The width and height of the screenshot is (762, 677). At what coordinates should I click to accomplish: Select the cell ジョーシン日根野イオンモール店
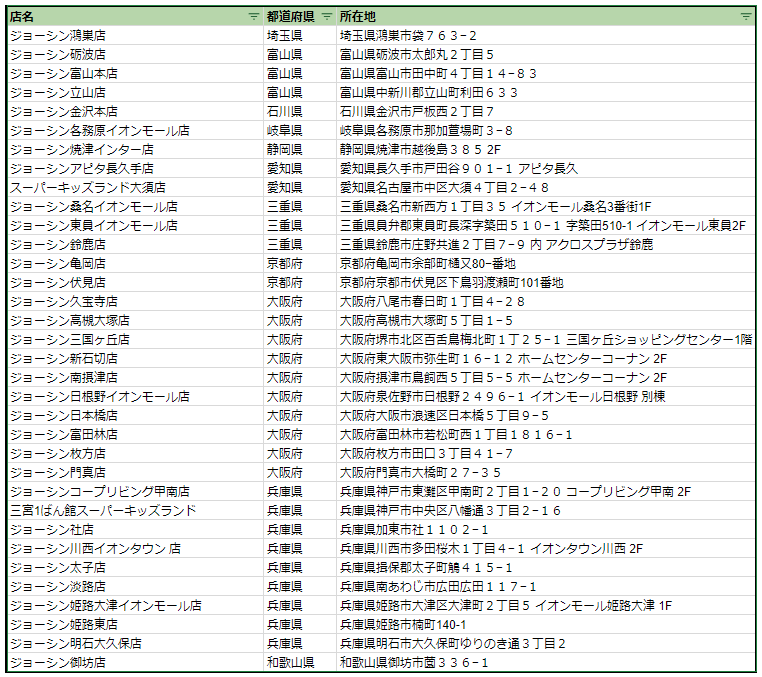(x=136, y=396)
